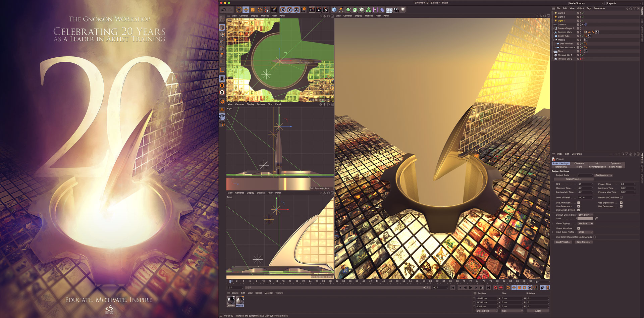The image size is (644, 318).
Task: Enable Render LOD in Editor checkbox
Action: coord(621,198)
